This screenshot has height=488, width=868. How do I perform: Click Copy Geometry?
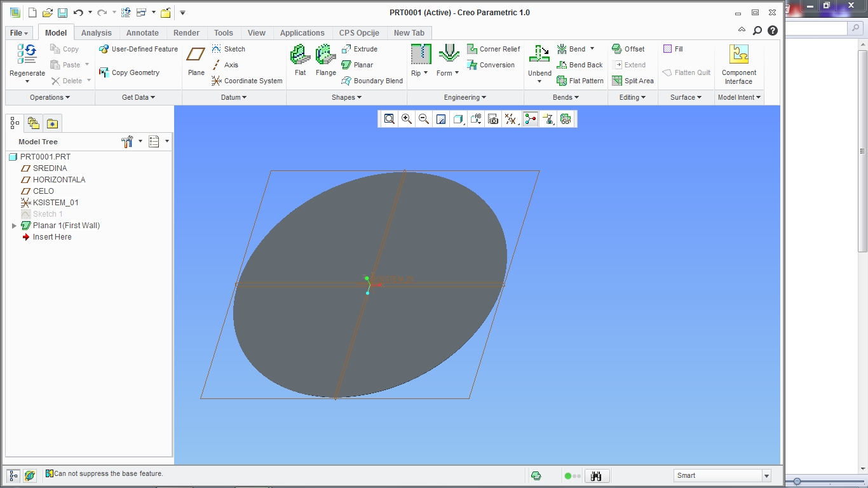tap(130, 72)
